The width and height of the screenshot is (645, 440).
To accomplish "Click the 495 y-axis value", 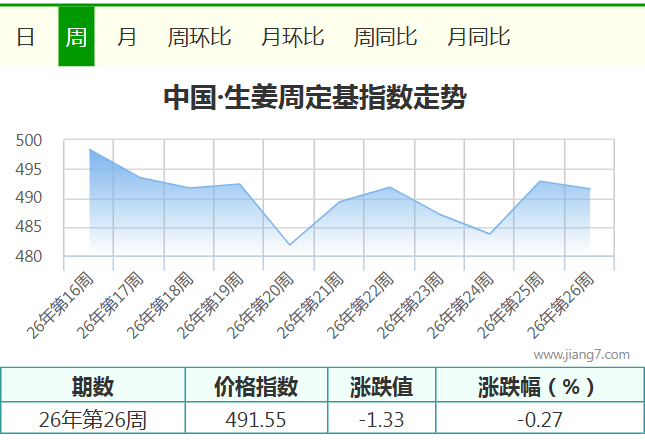I will [x=29, y=169].
